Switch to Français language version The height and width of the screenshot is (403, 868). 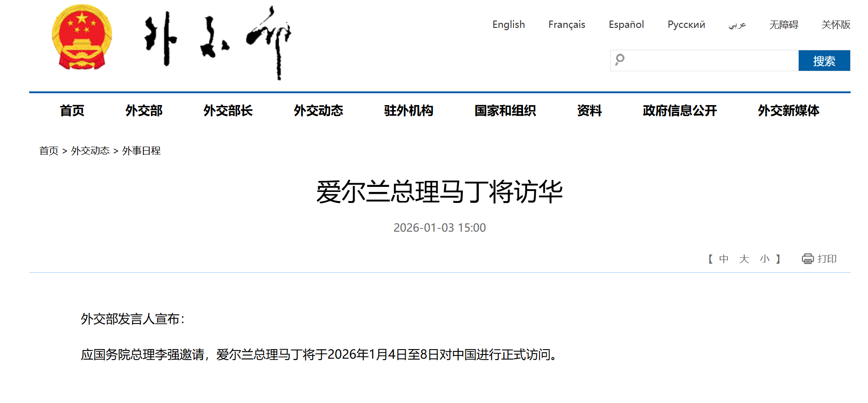click(567, 25)
